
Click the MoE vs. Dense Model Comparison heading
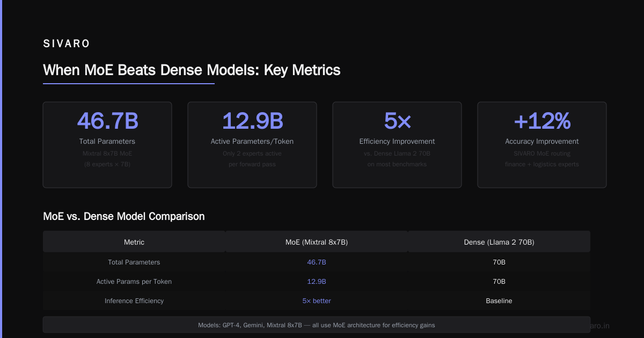(x=124, y=217)
